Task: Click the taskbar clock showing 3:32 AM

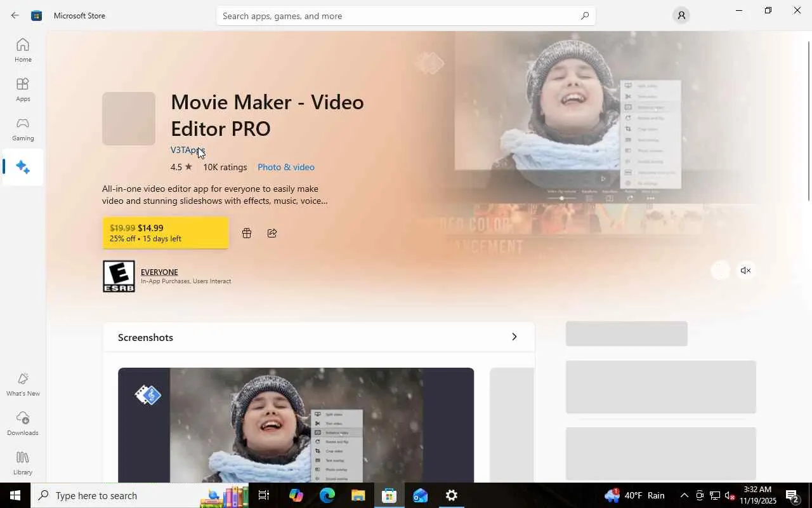Action: [x=757, y=495]
